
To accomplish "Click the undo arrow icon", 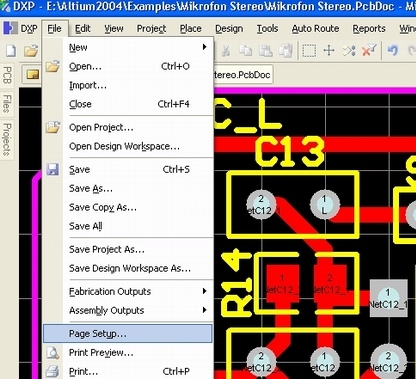I will [393, 51].
